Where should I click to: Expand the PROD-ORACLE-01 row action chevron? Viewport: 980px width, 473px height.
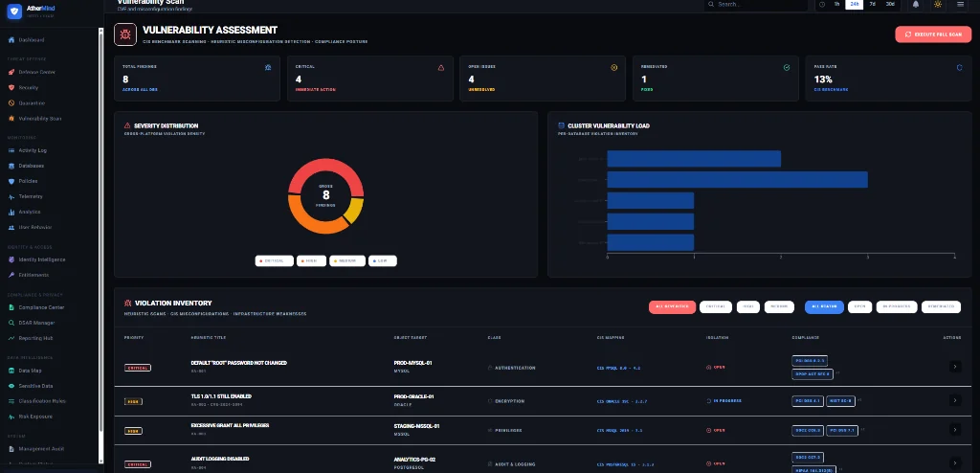click(955, 400)
